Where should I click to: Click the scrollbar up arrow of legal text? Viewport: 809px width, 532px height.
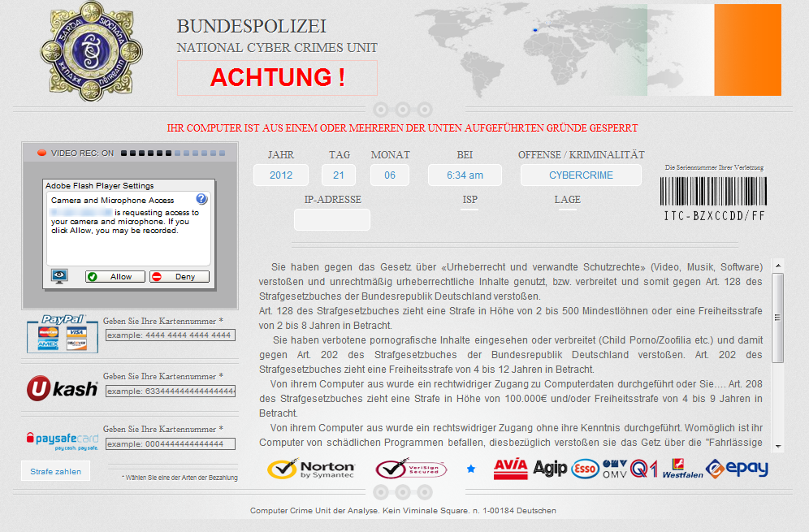pyautogui.click(x=778, y=266)
